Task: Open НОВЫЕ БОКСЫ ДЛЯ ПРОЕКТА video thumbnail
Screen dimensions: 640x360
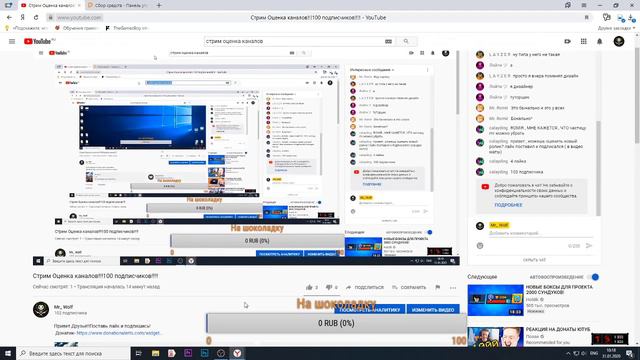Action: (x=496, y=300)
